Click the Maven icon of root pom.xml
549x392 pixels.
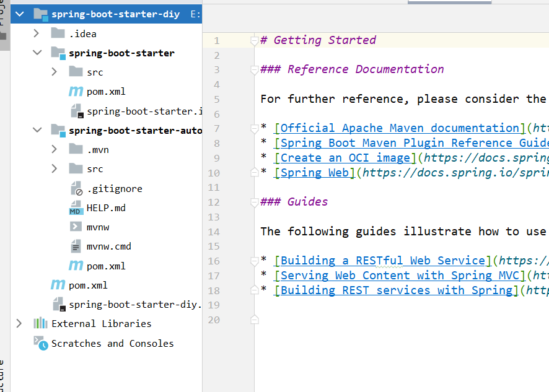[58, 285]
